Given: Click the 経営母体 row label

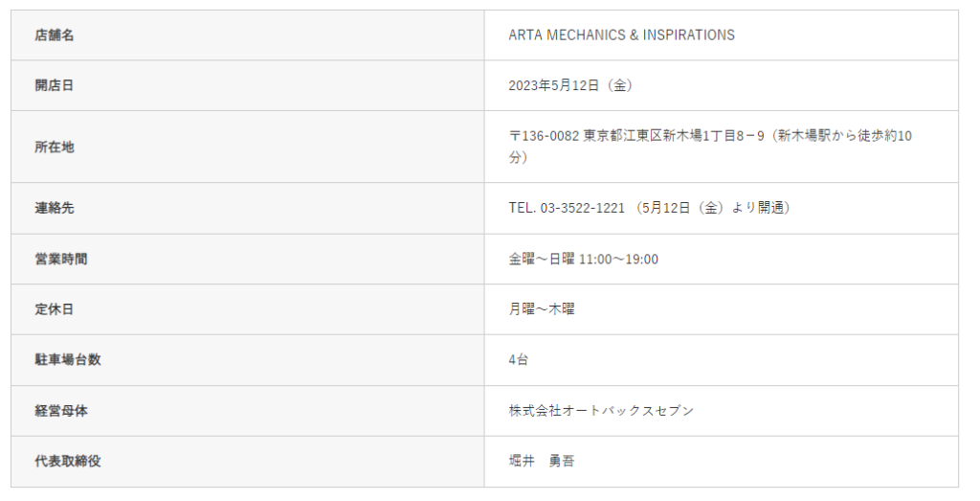Looking at the screenshot, I should pos(61,411).
